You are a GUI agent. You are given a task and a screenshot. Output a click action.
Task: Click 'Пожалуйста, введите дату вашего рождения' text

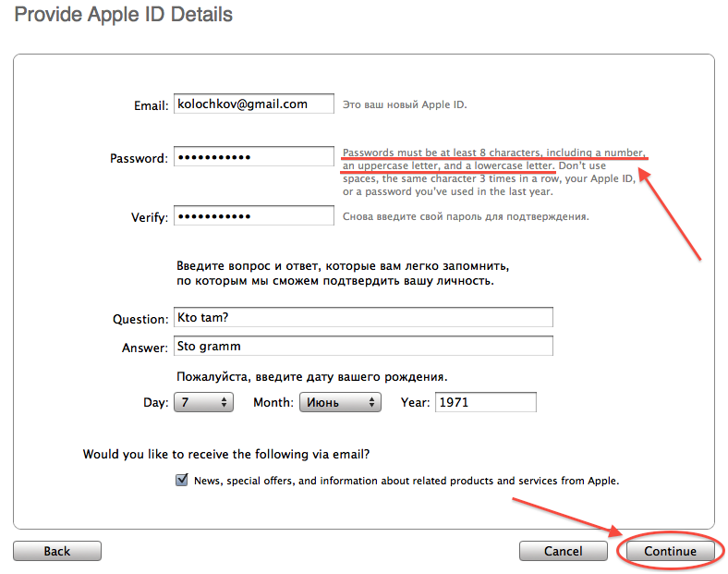click(x=311, y=376)
